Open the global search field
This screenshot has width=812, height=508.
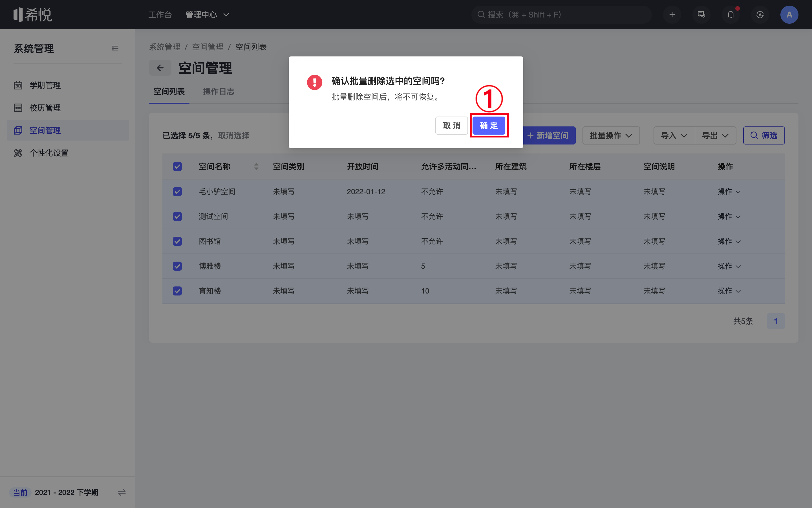click(561, 14)
